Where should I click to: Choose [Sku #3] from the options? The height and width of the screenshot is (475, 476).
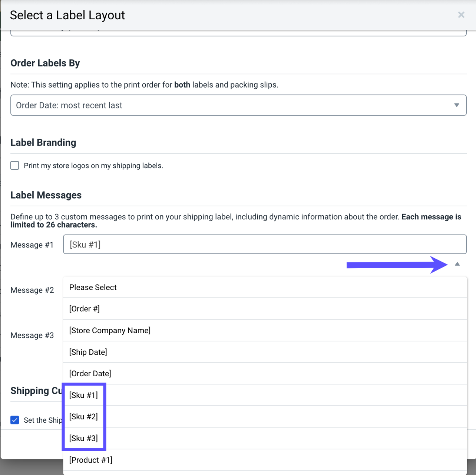(83, 438)
